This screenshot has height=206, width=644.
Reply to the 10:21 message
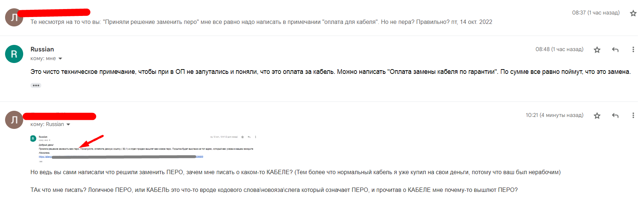(615, 115)
